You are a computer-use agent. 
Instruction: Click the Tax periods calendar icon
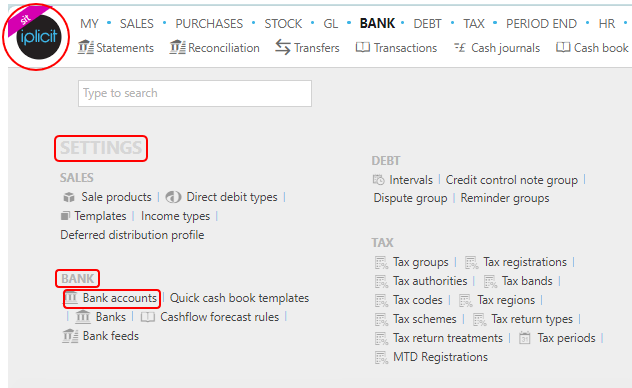coord(524,338)
